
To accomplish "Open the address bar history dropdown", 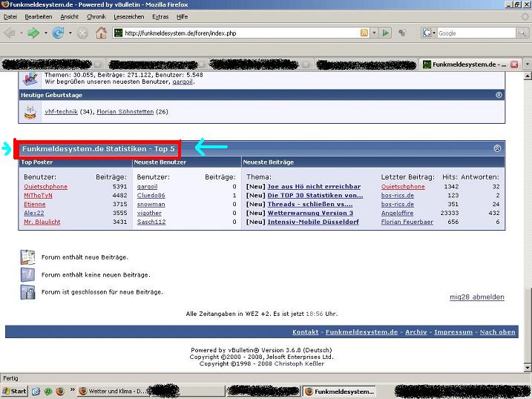I will [375, 33].
